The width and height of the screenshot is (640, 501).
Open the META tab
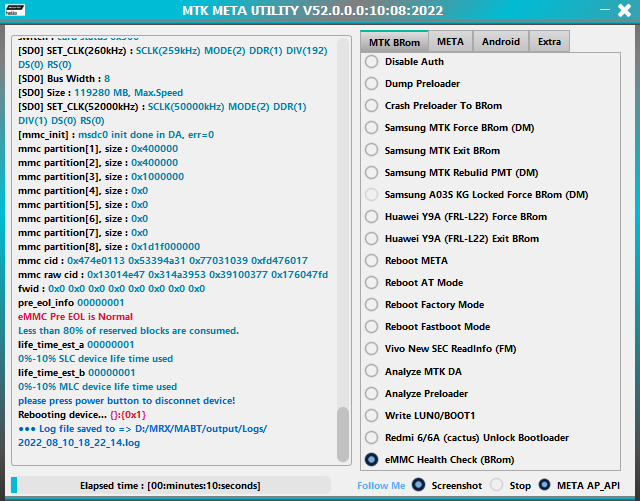pyautogui.click(x=451, y=42)
